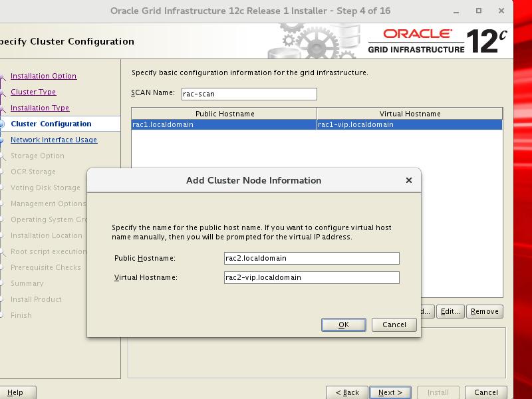Edit the Public Hostname field rac2.localdomain
This screenshot has width=532, height=399.
click(311, 258)
